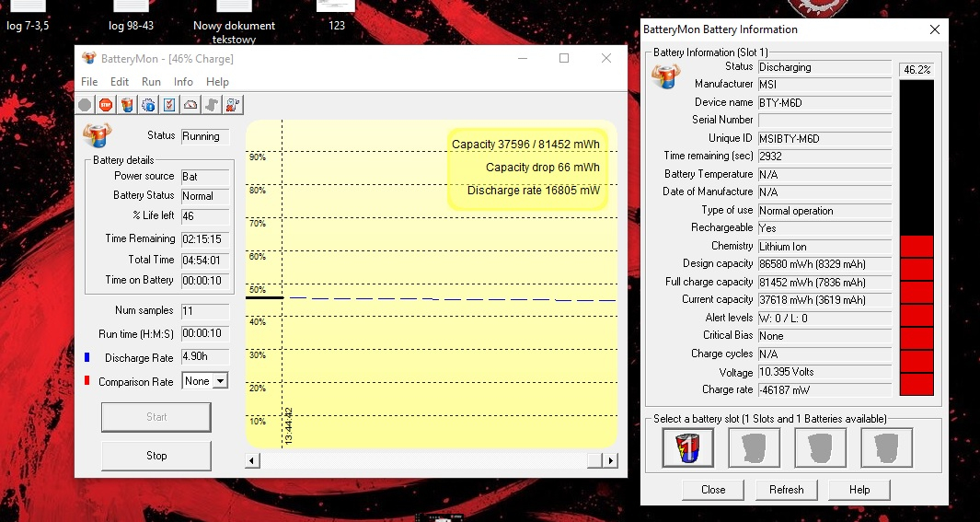Screen dimensions: 980x522
Task: Open the Help menu
Action: click(217, 82)
